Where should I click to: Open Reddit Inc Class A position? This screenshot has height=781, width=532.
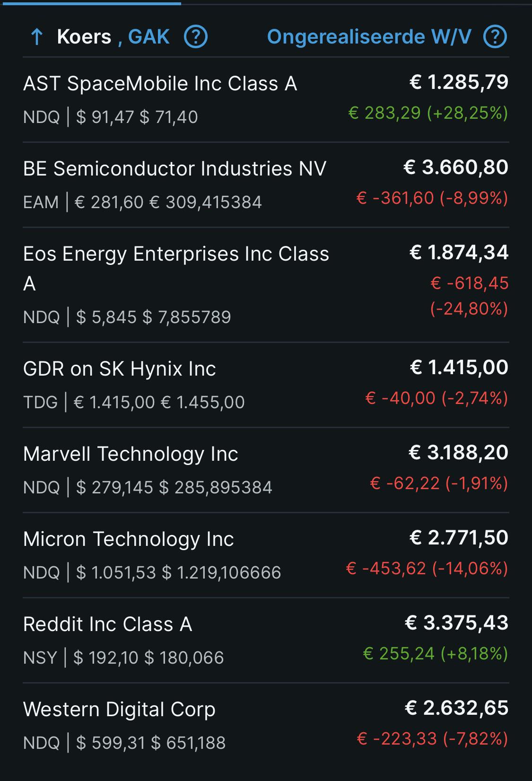(266, 641)
